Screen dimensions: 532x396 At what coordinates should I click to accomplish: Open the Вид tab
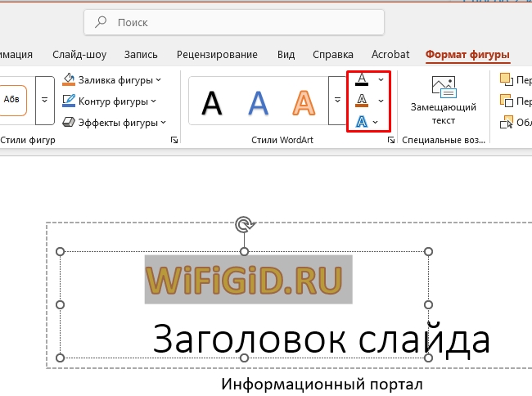point(286,55)
